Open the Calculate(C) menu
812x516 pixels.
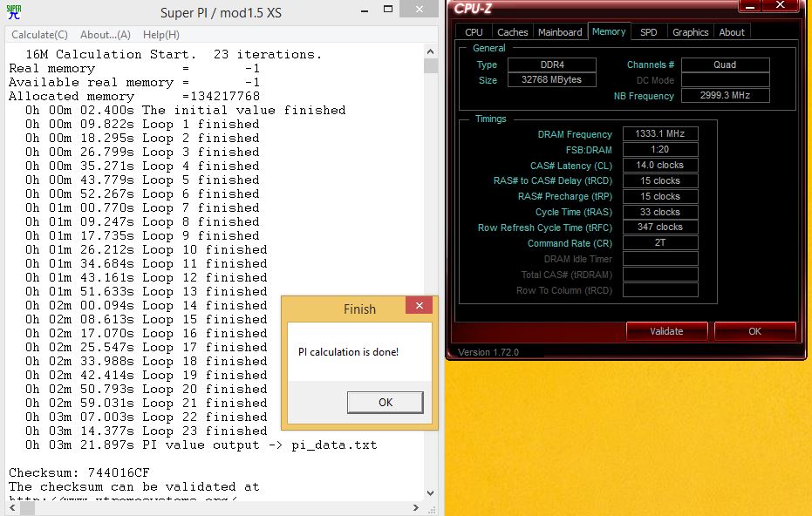point(39,35)
